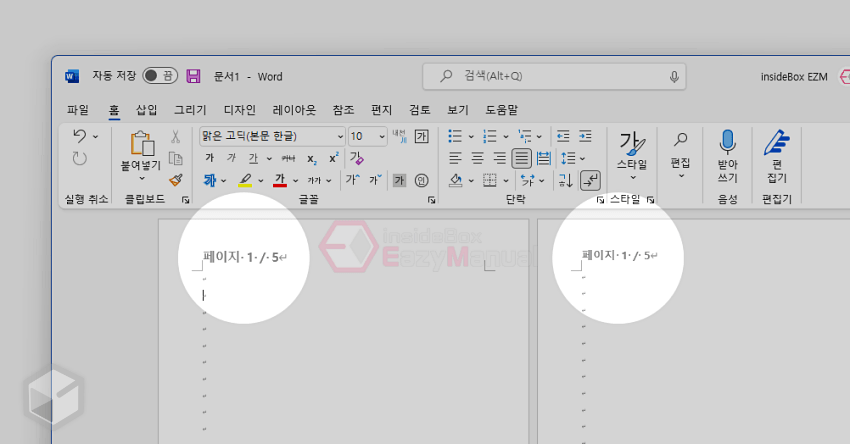
Task: Apply paragraph shading fill bucket
Action: coord(456,180)
